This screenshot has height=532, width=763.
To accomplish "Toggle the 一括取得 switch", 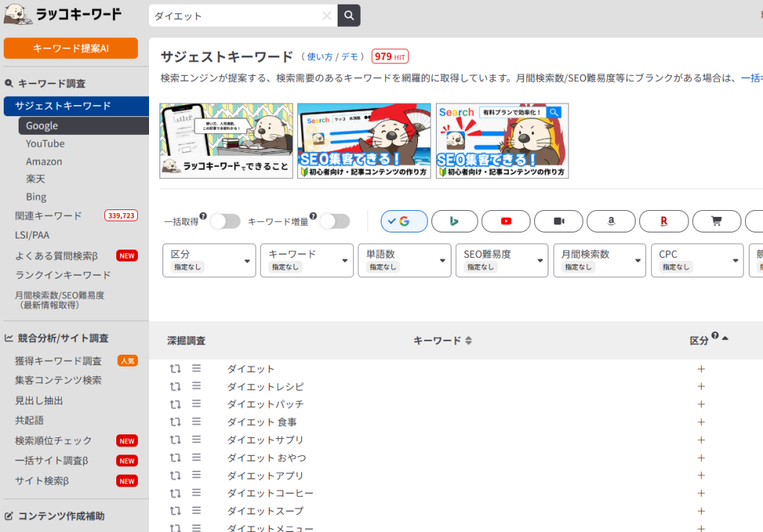I will click(x=225, y=221).
